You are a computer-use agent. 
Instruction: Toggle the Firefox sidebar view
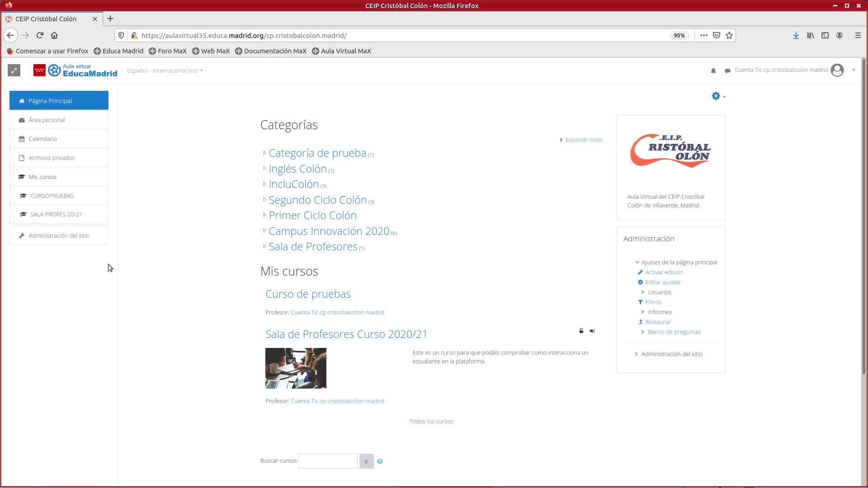(825, 35)
